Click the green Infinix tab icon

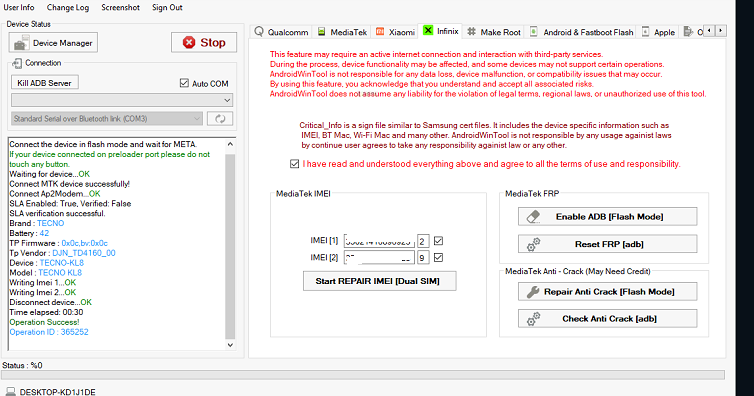[427, 30]
